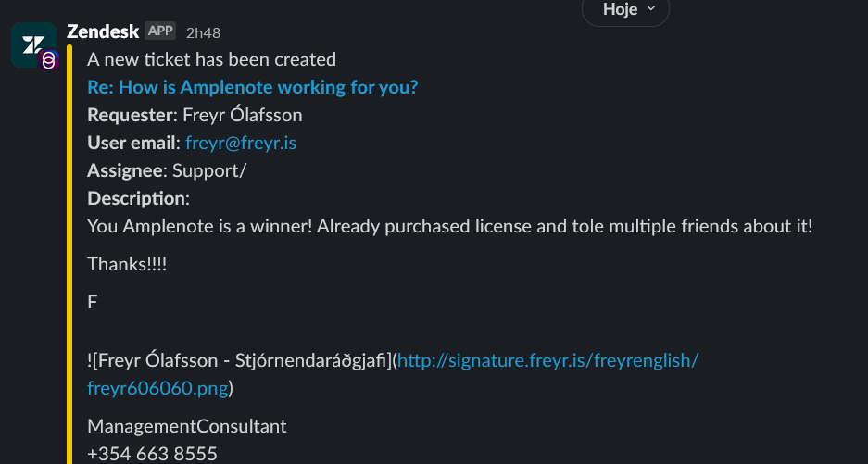Click the APP badge next to Zendesk
The image size is (868, 464).
(x=160, y=31)
